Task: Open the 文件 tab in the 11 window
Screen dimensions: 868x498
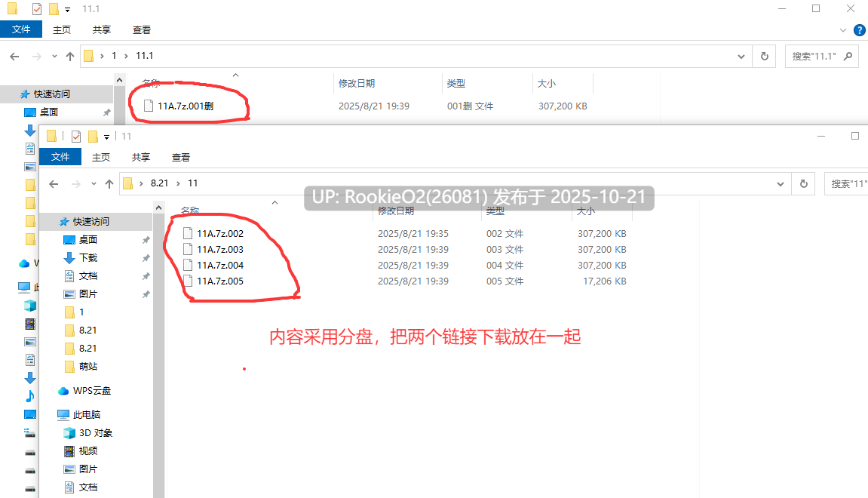Action: pyautogui.click(x=60, y=157)
